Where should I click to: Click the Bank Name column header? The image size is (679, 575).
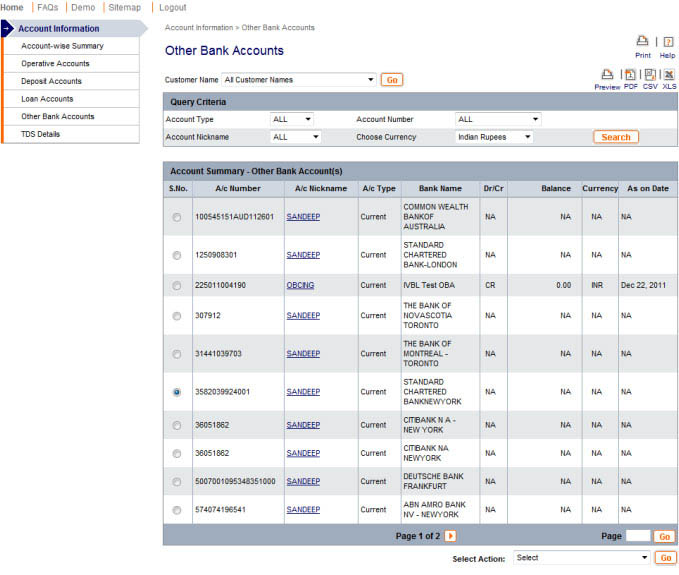tap(440, 188)
